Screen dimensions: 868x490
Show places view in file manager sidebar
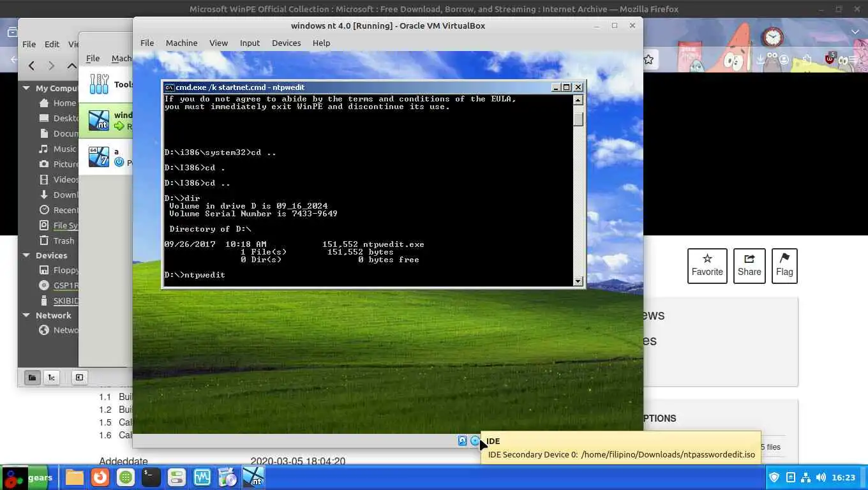[32, 377]
